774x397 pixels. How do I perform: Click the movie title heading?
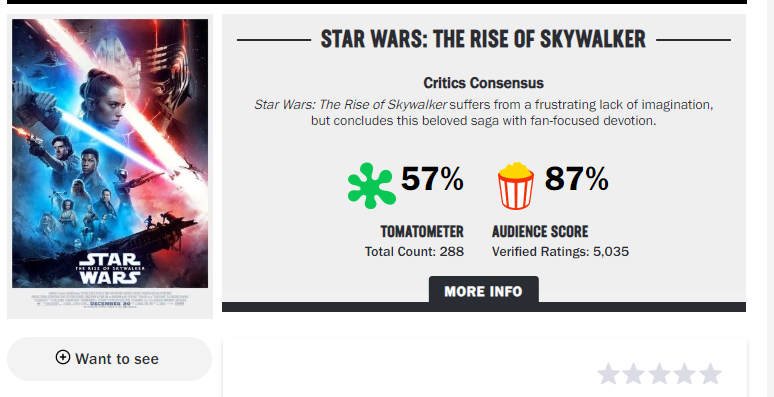[x=483, y=40]
